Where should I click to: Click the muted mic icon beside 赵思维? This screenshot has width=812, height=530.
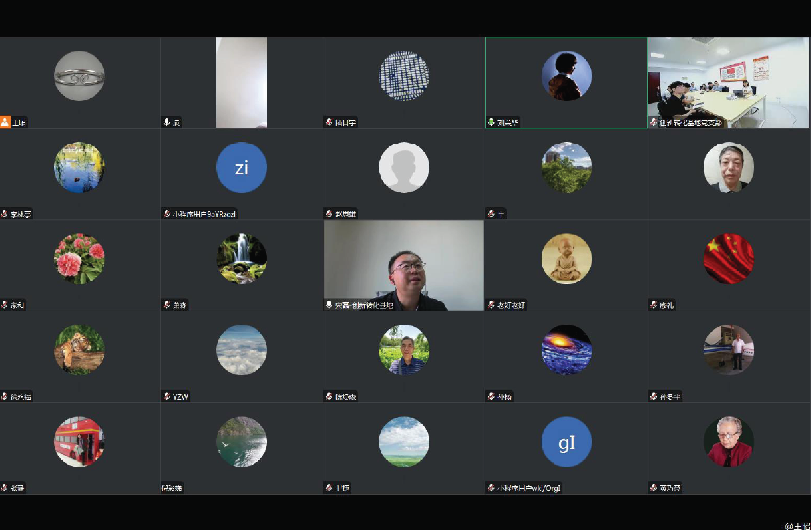(x=329, y=214)
